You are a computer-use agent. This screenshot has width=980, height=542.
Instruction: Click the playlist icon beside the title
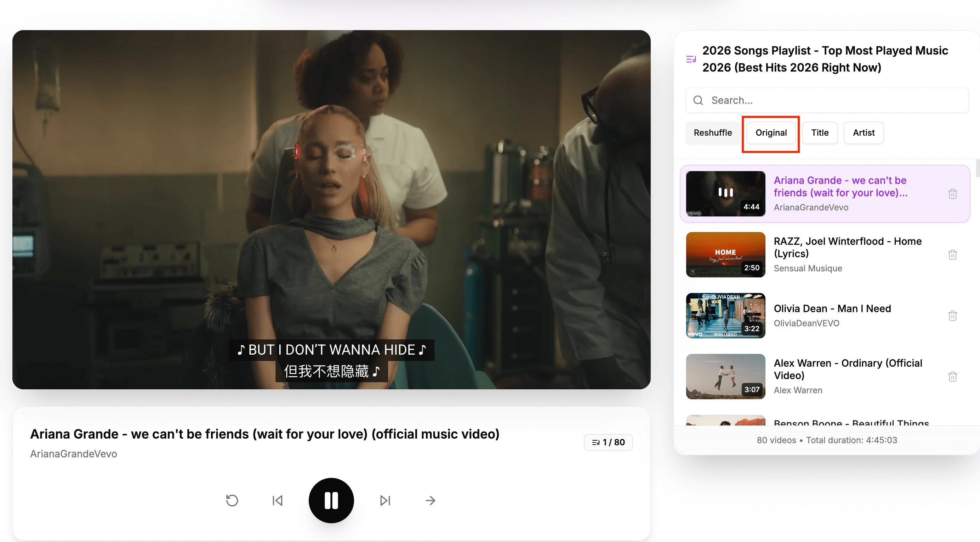691,59
